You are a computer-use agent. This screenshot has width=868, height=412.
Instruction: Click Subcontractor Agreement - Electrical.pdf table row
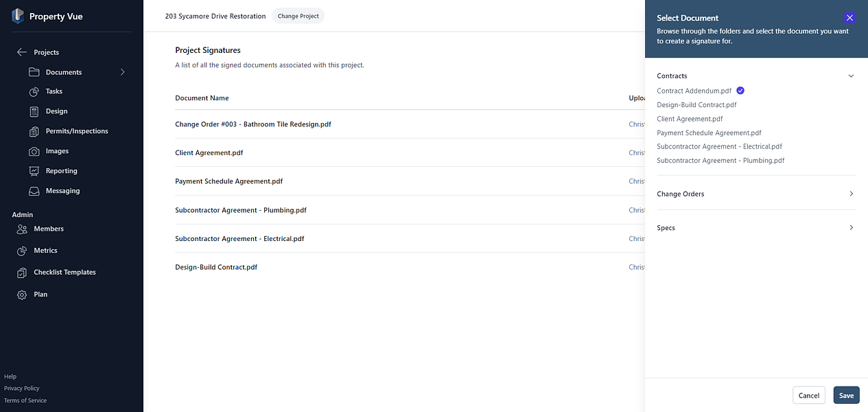tap(410, 238)
